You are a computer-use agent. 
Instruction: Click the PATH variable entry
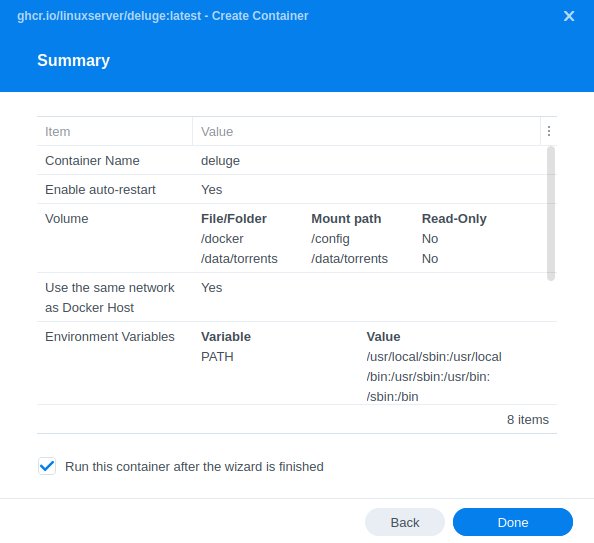point(217,357)
